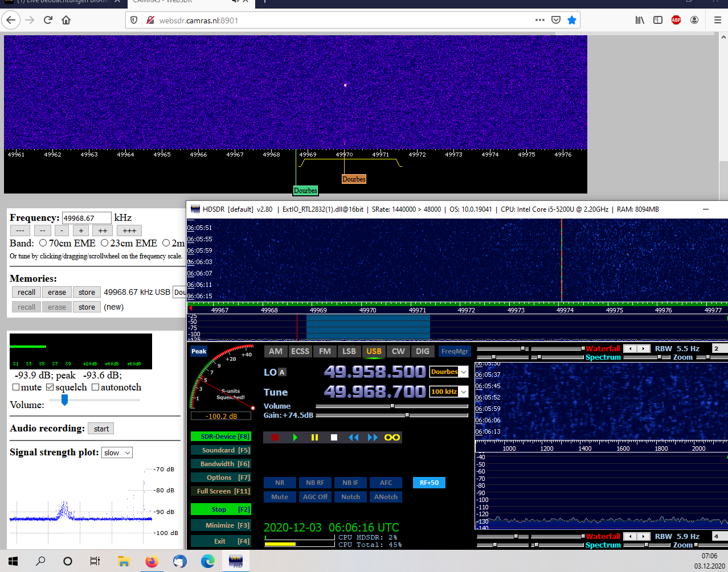Viewport: 728px width, 572px height.
Task: Reload the WebSDR page
Action: click(x=48, y=20)
